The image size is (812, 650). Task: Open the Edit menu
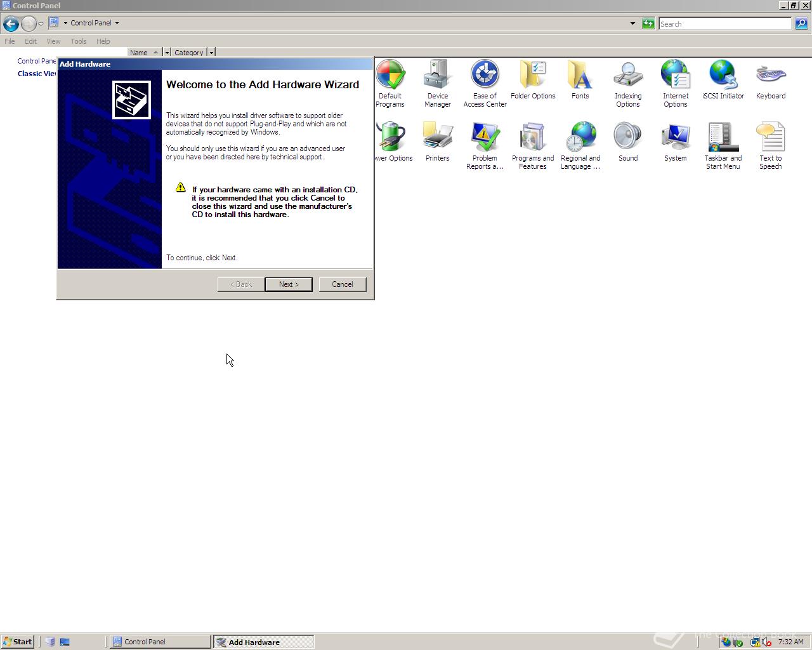coord(30,41)
